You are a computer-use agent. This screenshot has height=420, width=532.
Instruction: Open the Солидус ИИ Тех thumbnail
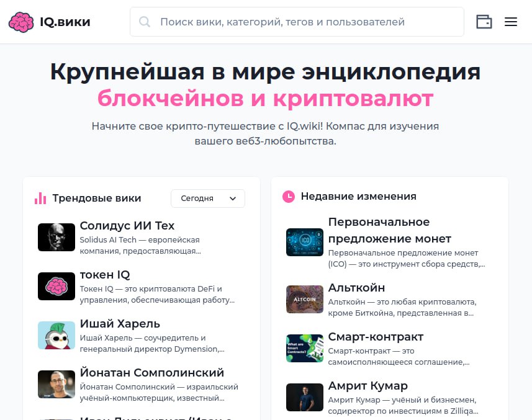pyautogui.click(x=56, y=237)
